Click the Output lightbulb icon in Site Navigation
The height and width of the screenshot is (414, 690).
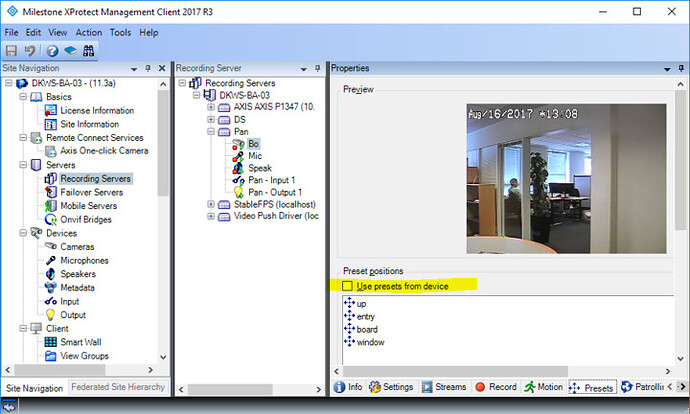(51, 315)
